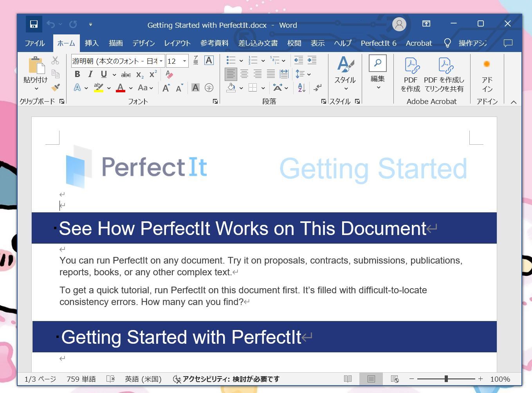The image size is (532, 393).
Task: Click the Create PDF Acrobat icon
Action: [411, 74]
